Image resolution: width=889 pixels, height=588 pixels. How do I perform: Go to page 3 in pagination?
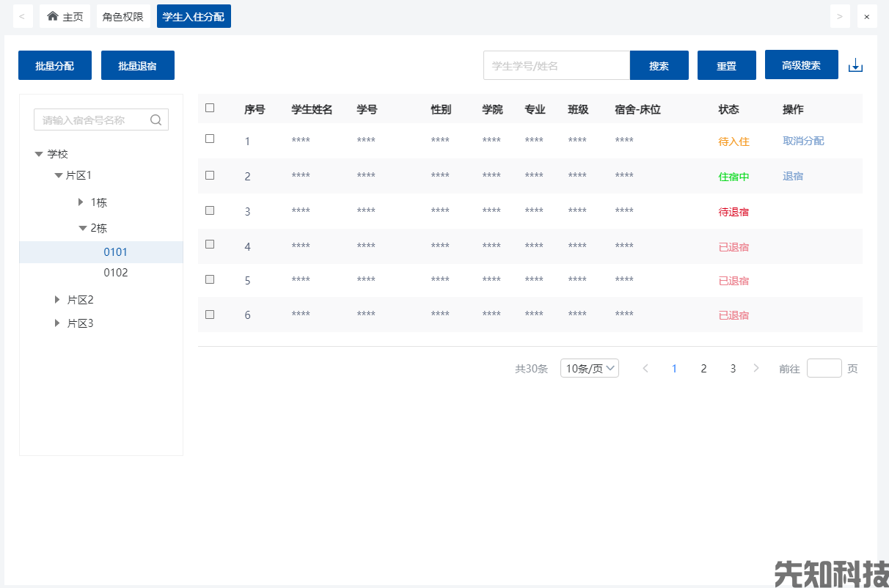[733, 368]
